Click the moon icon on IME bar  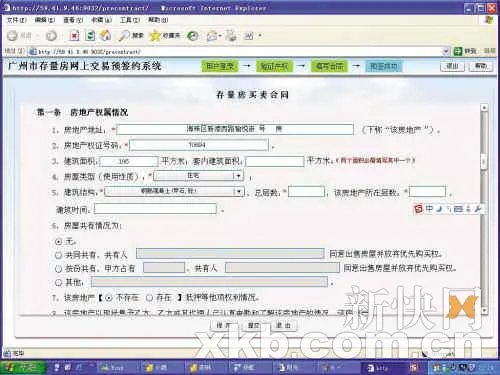440,209
